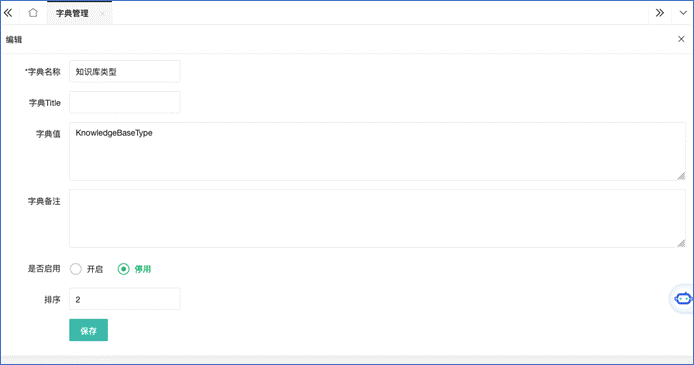Click the 字典备注 textarea resize handle
The height and width of the screenshot is (365, 694).
point(681,243)
